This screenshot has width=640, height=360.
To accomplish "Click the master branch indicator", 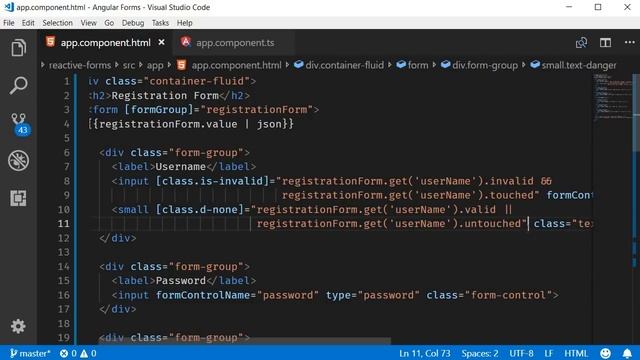I will pos(30,353).
